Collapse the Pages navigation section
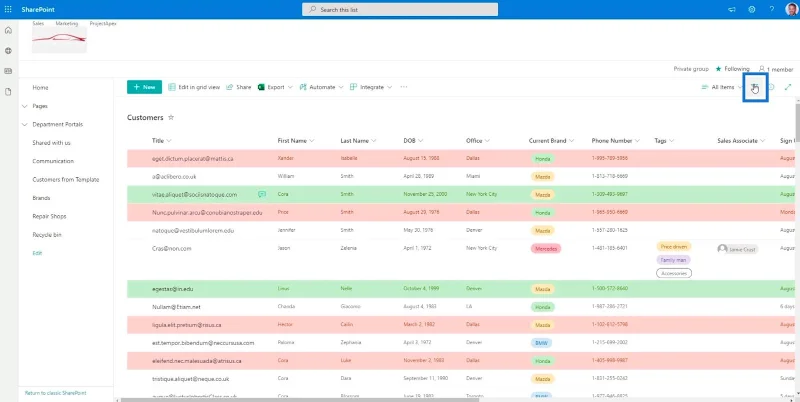Image resolution: width=800 pixels, height=402 pixels. 24,106
